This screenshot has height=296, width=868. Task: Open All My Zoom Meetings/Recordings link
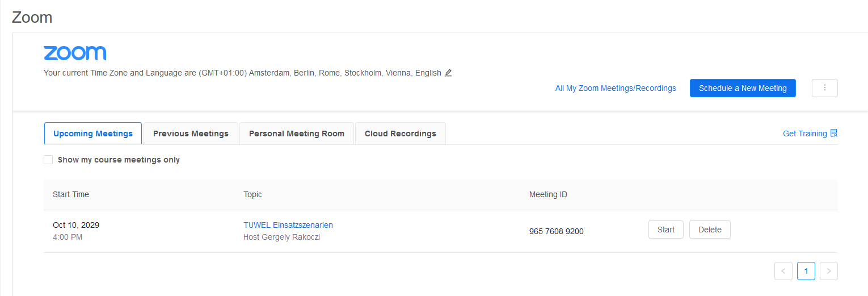point(616,88)
